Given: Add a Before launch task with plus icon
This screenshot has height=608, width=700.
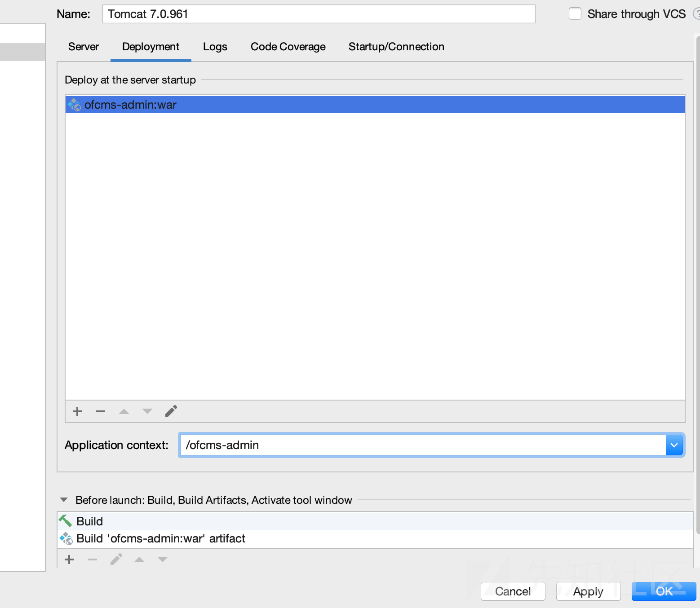Looking at the screenshot, I should click(69, 560).
